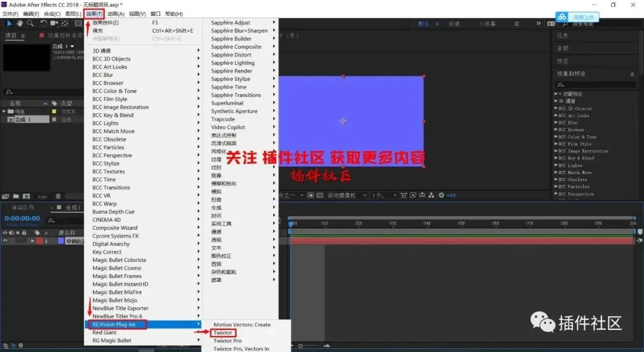This screenshot has height=352, width=644.
Task: Open the 预览 panel header
Action: [x=563, y=61]
